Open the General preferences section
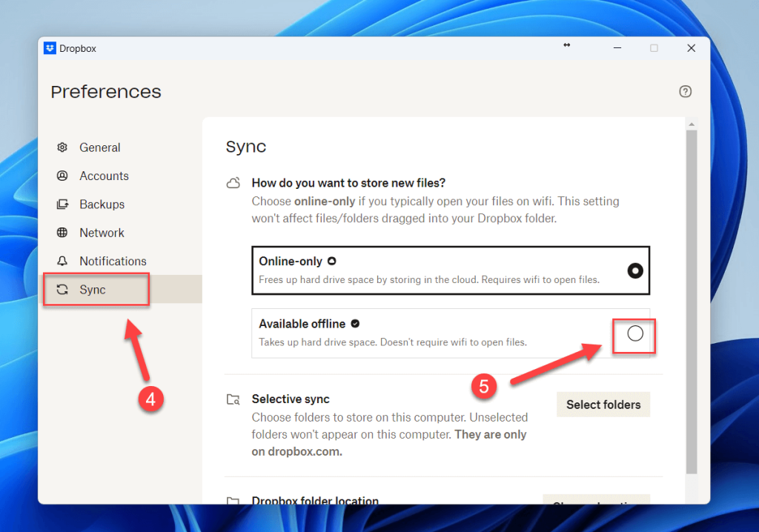Viewport: 759px width, 532px height. pyautogui.click(x=100, y=147)
